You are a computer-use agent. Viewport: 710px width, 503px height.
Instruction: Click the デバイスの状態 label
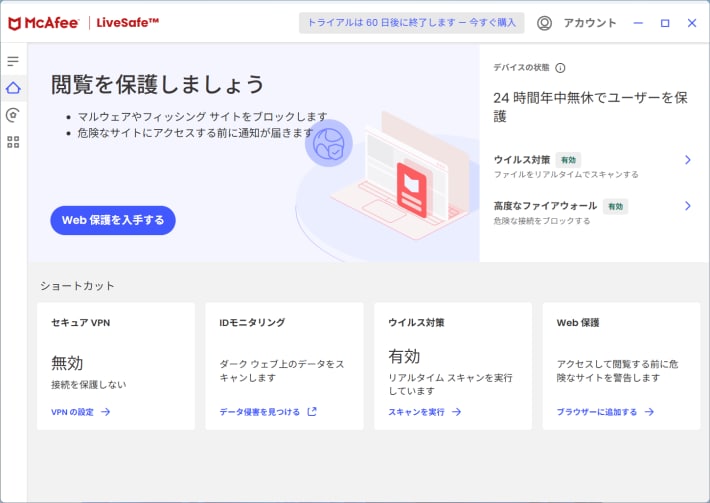(x=521, y=67)
